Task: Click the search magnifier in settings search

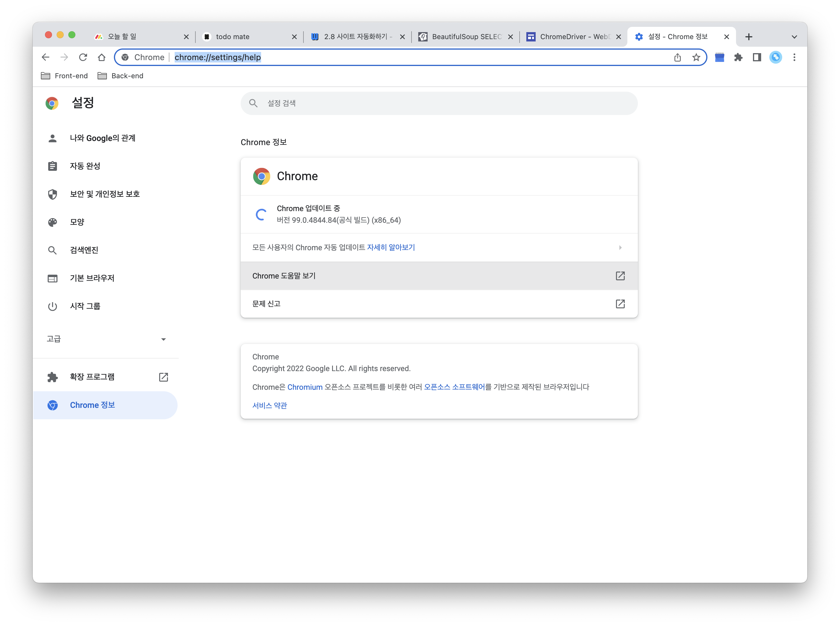Action: [253, 103]
